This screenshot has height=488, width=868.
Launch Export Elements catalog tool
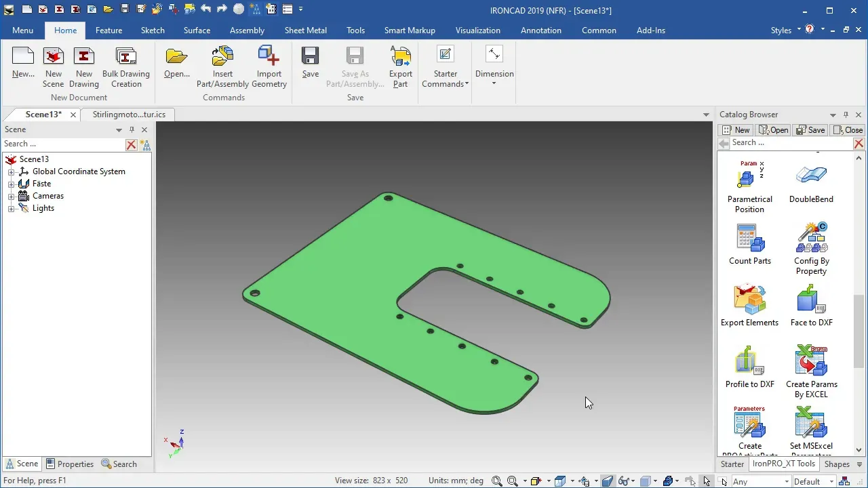tap(749, 306)
